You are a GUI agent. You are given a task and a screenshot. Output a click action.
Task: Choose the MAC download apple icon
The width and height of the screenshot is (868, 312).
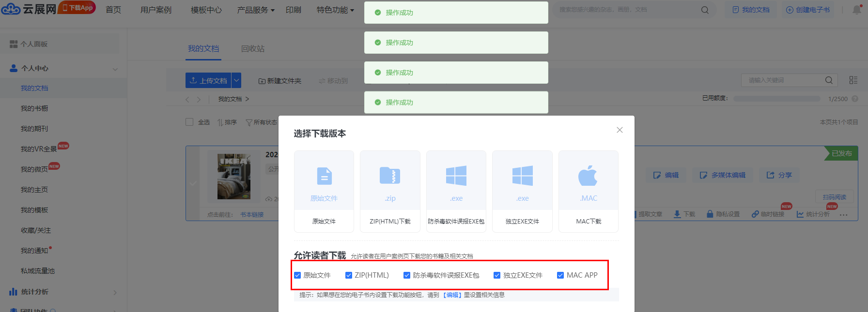point(588,176)
